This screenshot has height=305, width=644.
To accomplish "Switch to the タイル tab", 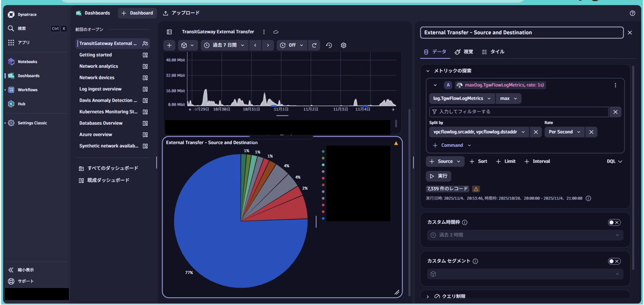I will tap(493, 52).
